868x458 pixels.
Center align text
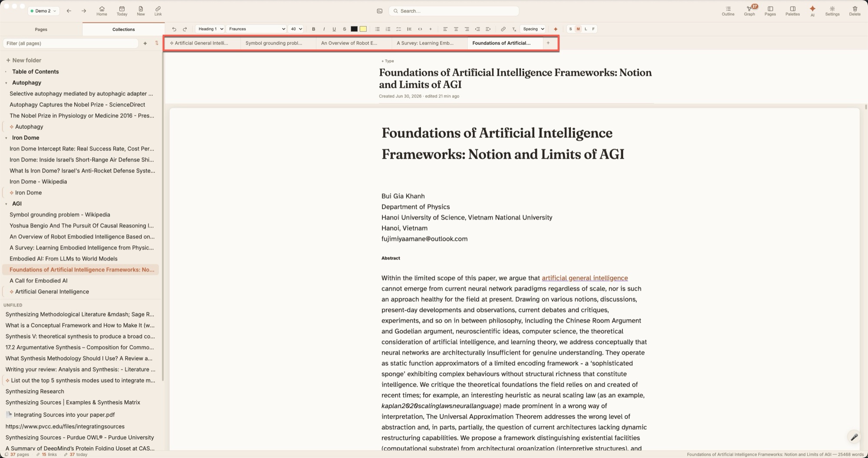coord(456,29)
